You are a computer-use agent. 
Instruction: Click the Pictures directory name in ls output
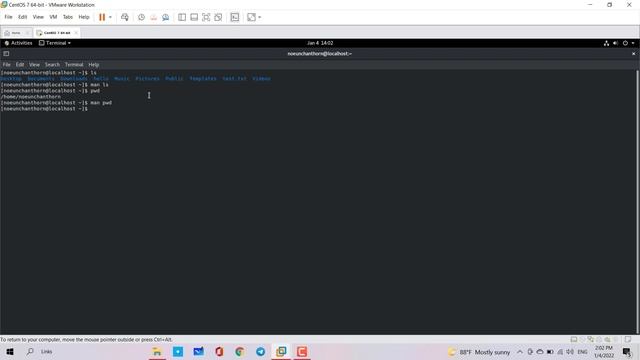click(147, 78)
